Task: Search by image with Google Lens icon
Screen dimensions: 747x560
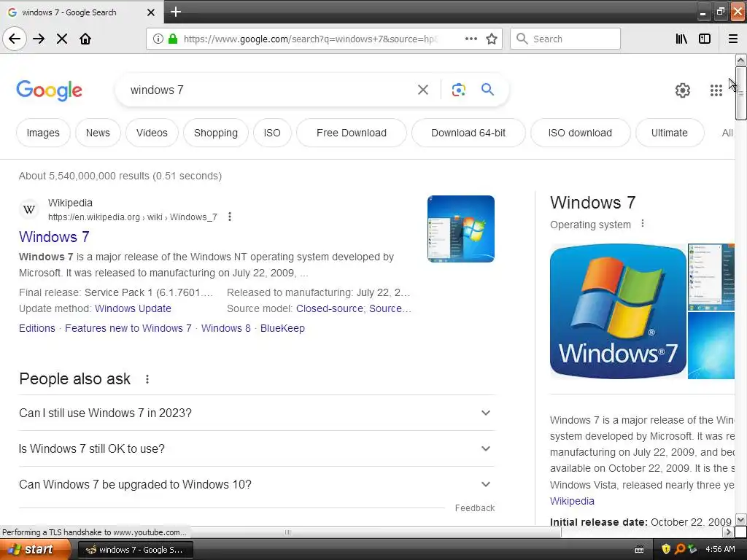Action: point(458,90)
